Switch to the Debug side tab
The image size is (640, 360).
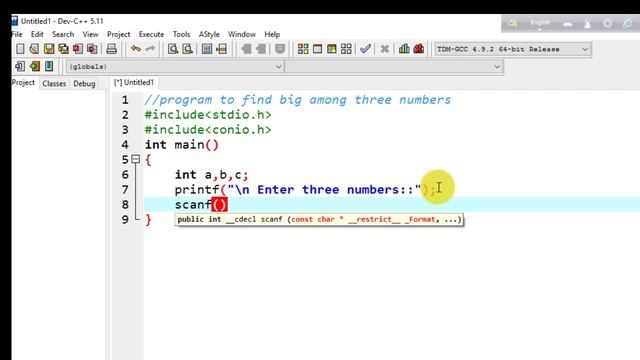tap(84, 83)
